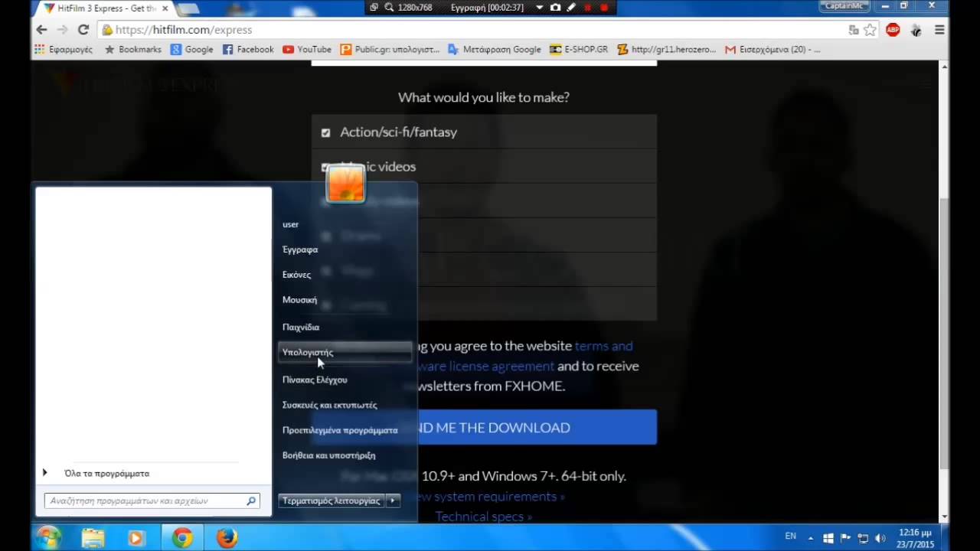Open the recorder toolbar dropdown arrow
980x551 pixels.
click(539, 8)
